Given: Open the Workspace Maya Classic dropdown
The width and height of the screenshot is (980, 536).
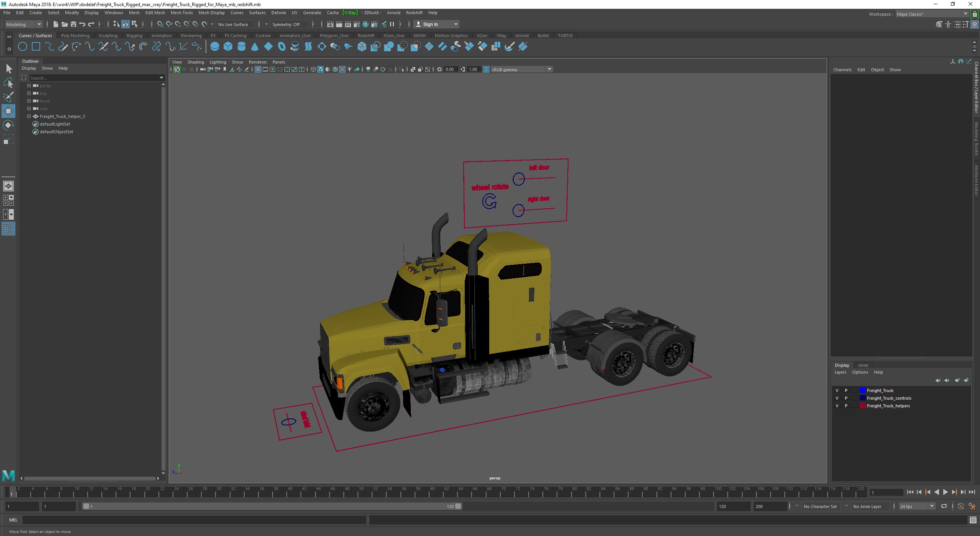Looking at the screenshot, I should point(933,14).
